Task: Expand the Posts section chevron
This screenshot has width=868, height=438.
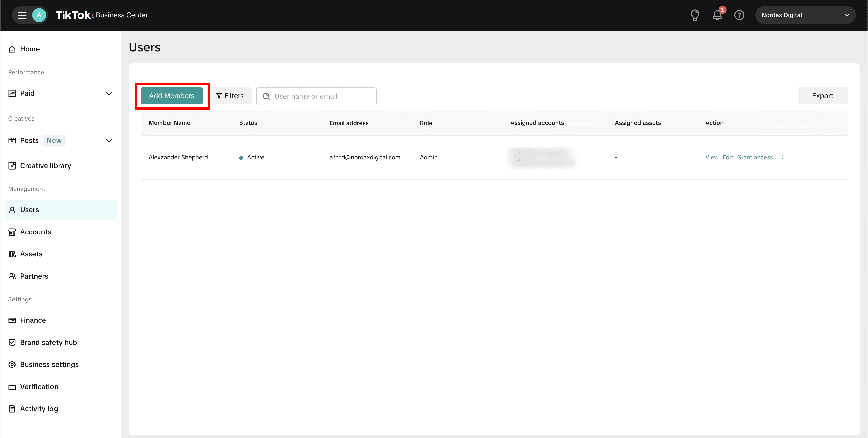Action: point(108,140)
